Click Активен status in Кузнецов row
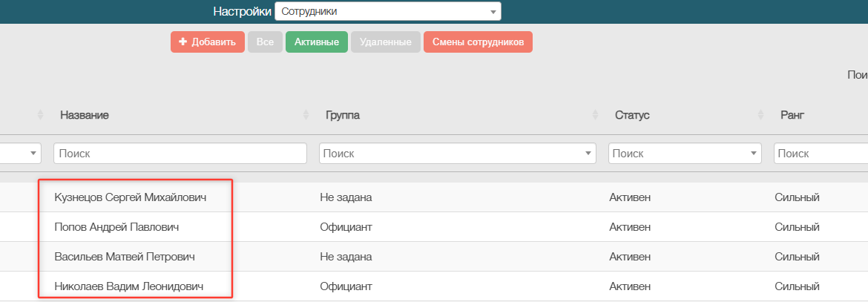Screen dimensions: 868x302 coord(630,197)
